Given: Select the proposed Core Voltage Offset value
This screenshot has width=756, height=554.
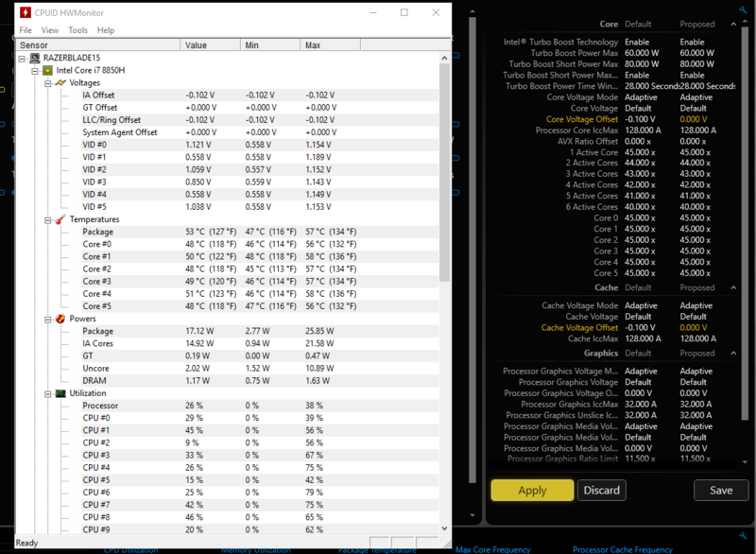Looking at the screenshot, I should click(694, 119).
